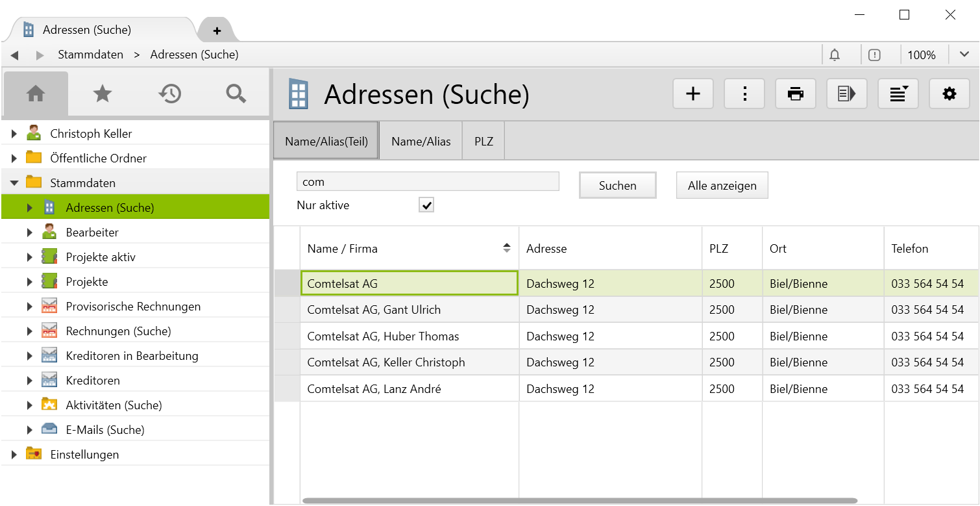Open the favorites star tab
Viewport: 980px width, 506px height.
coord(102,94)
